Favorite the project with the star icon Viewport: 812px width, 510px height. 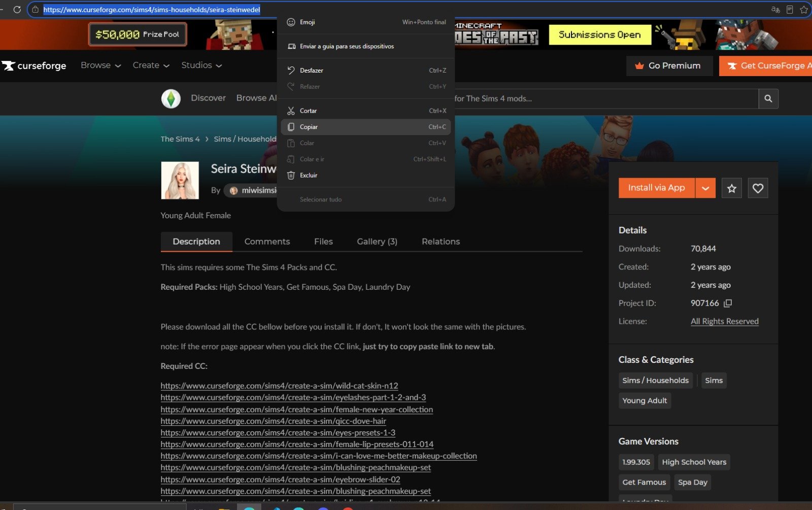point(732,188)
